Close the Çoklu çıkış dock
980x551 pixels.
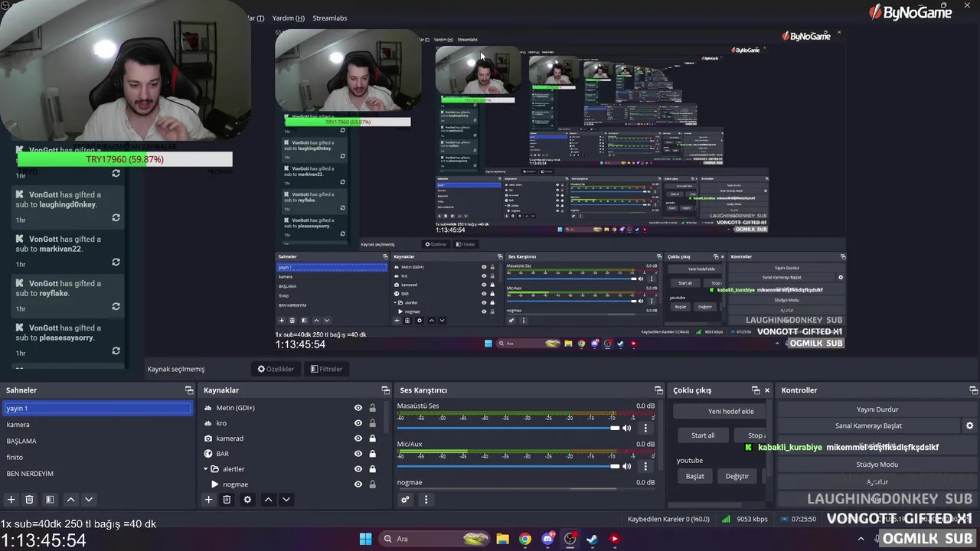coord(767,390)
